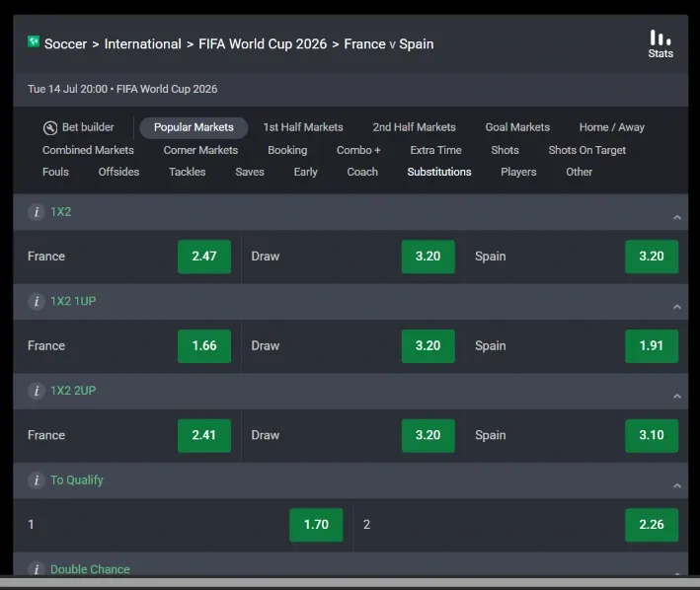This screenshot has width=700, height=590.
Task: Open info icon for 1X2 market
Action: [37, 212]
